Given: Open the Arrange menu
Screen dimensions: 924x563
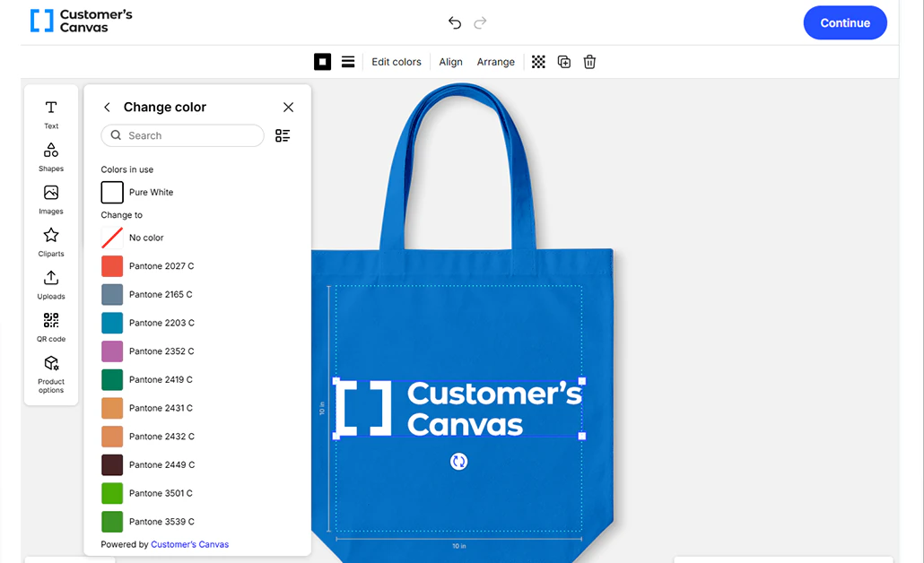Looking at the screenshot, I should pos(495,62).
